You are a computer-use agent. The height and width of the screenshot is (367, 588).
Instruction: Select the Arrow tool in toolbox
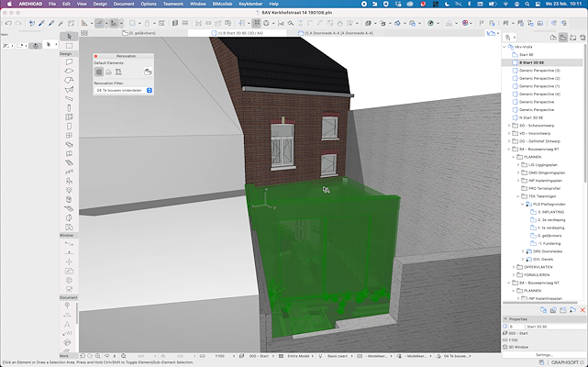(69, 36)
